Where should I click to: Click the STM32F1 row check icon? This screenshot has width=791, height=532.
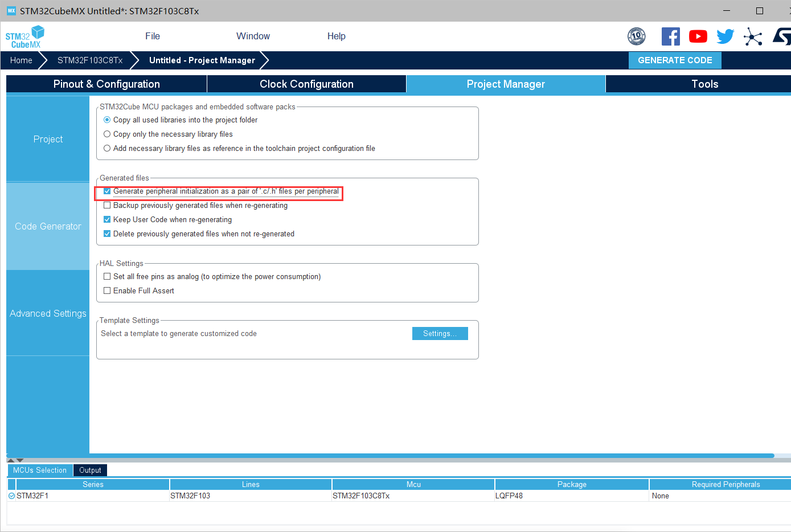(x=11, y=496)
